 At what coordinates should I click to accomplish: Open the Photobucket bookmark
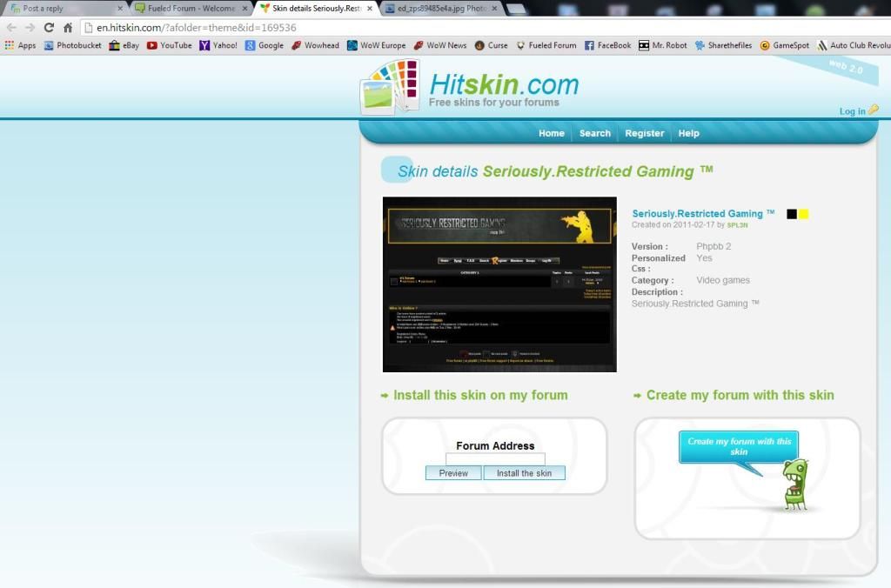(x=73, y=45)
